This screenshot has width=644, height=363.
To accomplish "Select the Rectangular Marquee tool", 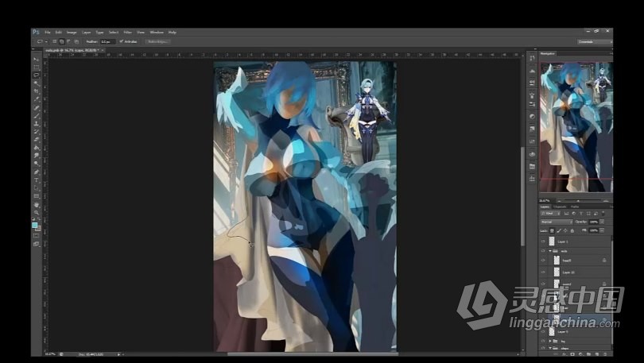I will click(36, 68).
